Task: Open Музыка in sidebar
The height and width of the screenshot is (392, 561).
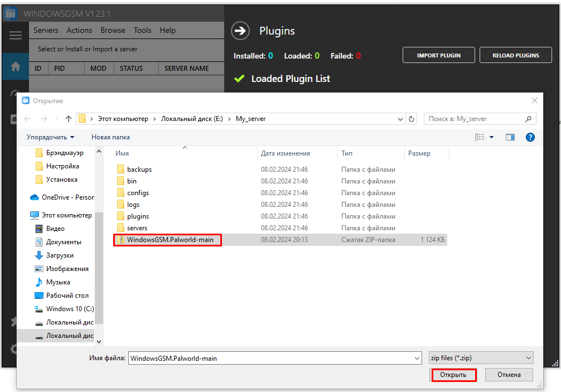Action: (x=52, y=282)
